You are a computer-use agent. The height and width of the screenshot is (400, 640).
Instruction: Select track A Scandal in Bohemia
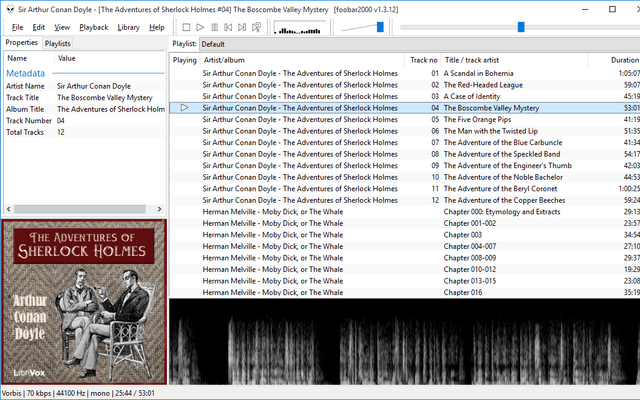[405, 73]
